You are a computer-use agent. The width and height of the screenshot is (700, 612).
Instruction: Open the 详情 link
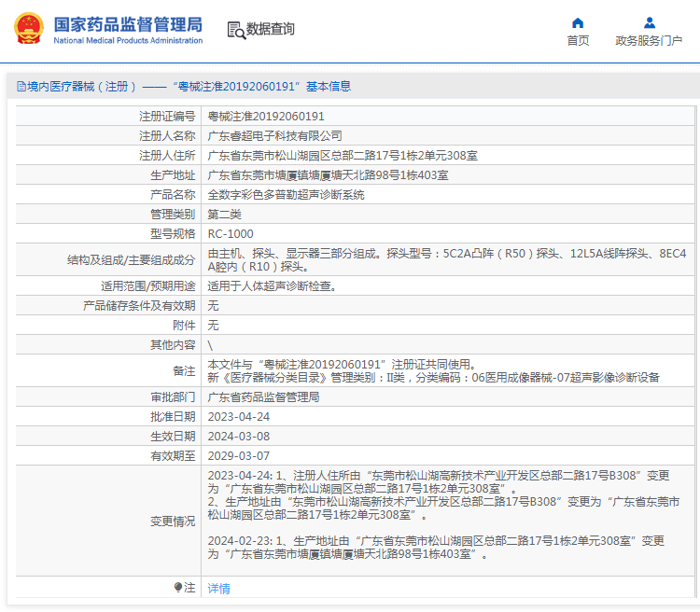coord(218,589)
